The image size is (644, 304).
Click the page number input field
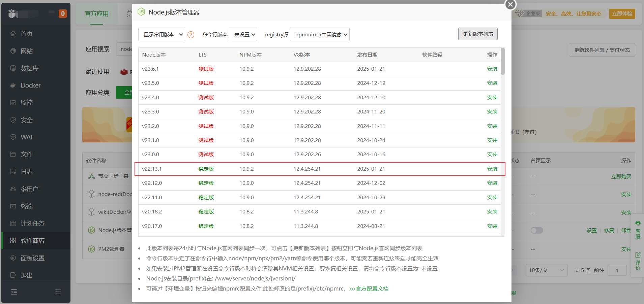coord(617,270)
